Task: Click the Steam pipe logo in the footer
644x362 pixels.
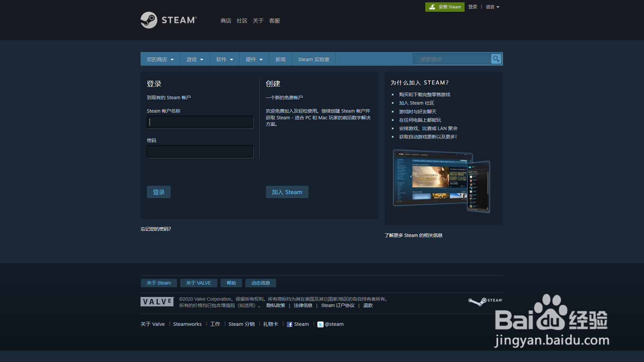Action: pyautogui.click(x=485, y=301)
